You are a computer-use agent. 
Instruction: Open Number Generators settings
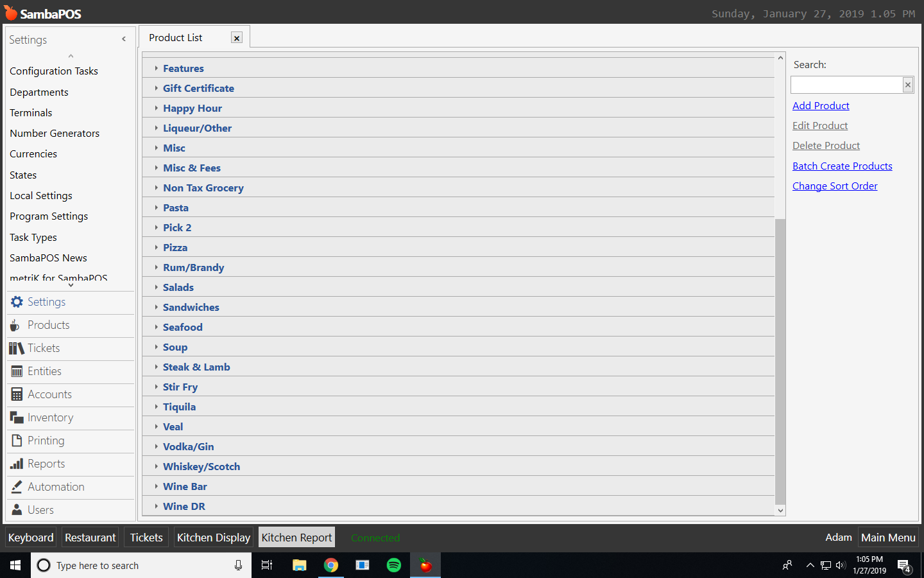[x=55, y=134]
